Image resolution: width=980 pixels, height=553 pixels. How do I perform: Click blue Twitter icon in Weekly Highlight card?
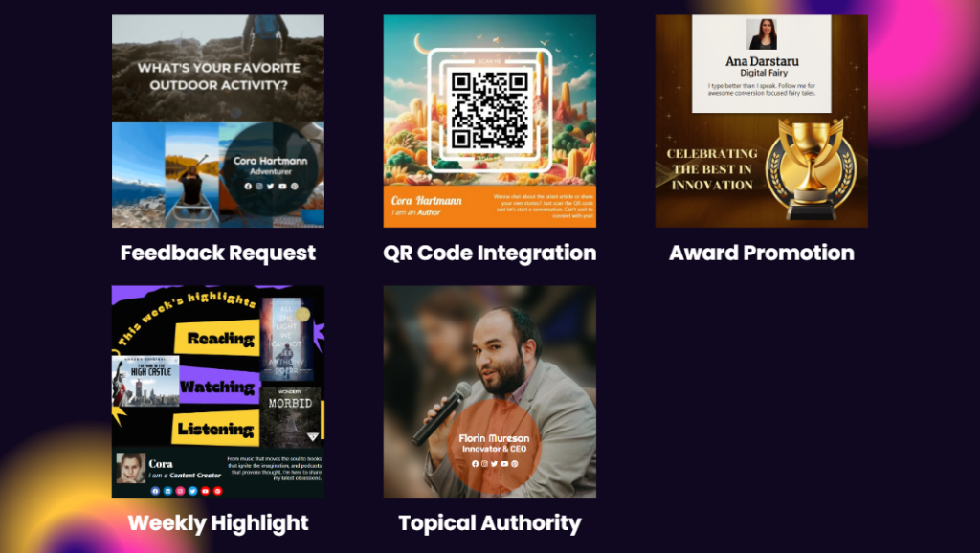(x=192, y=491)
